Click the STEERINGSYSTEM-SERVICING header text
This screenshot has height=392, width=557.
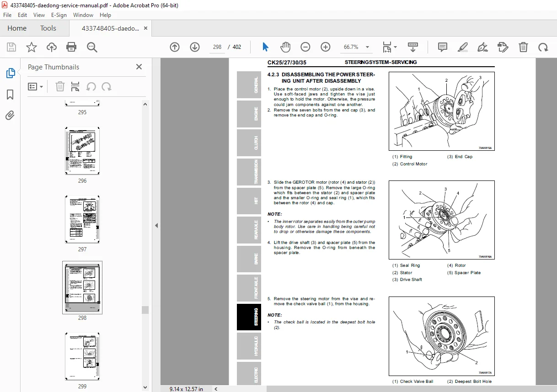(381, 63)
